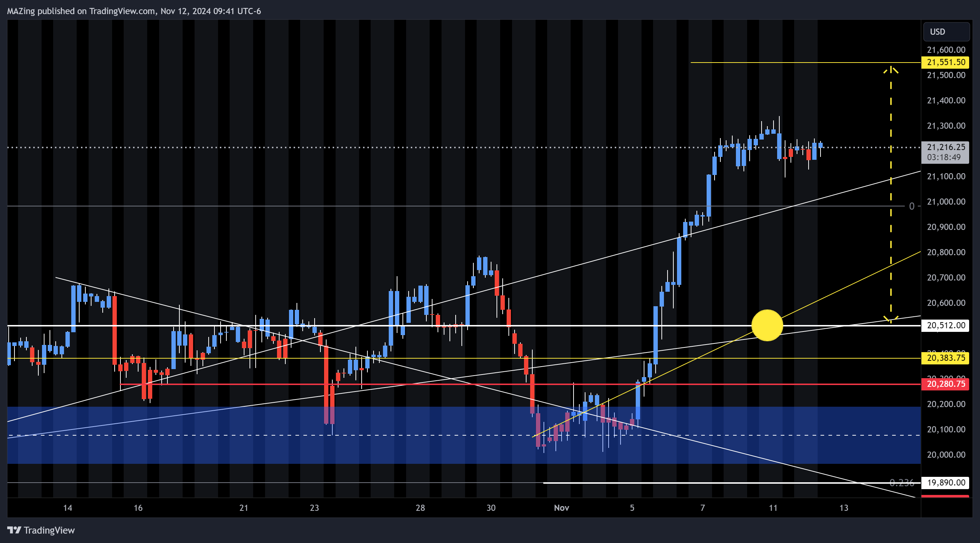Click the 20,000.00 axis price
This screenshot has height=543, width=980.
tap(946, 455)
